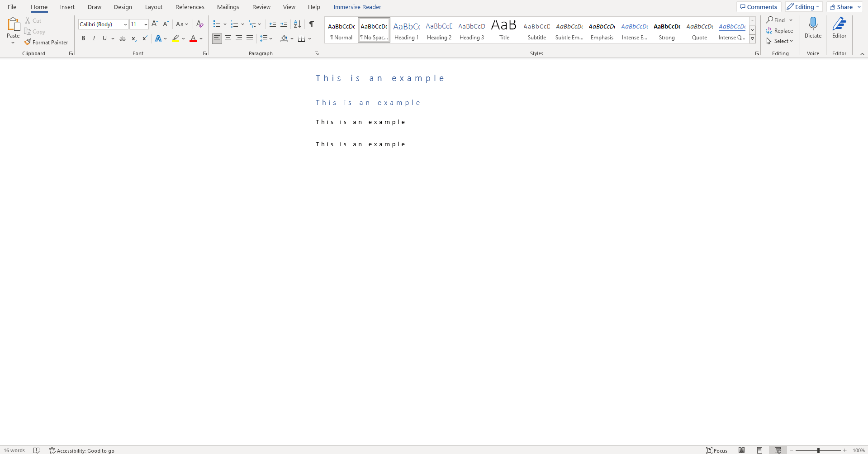Apply the Heading 1 style

pyautogui.click(x=407, y=30)
